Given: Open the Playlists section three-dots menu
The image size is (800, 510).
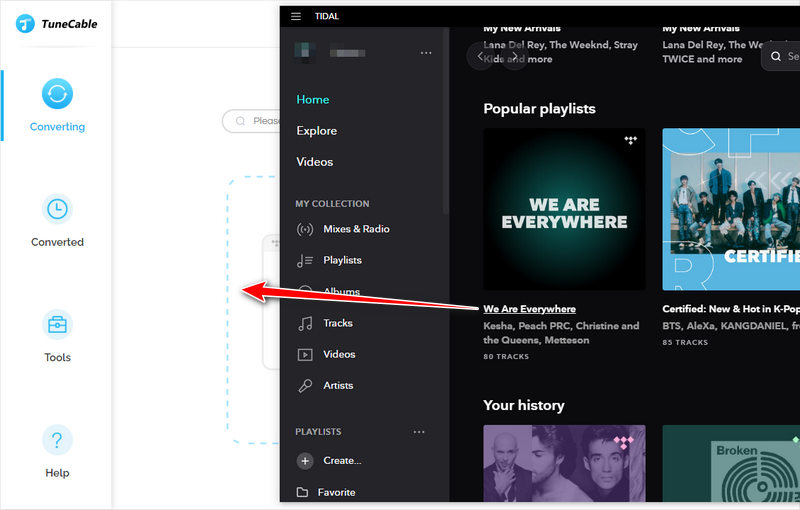Looking at the screenshot, I should [419, 432].
